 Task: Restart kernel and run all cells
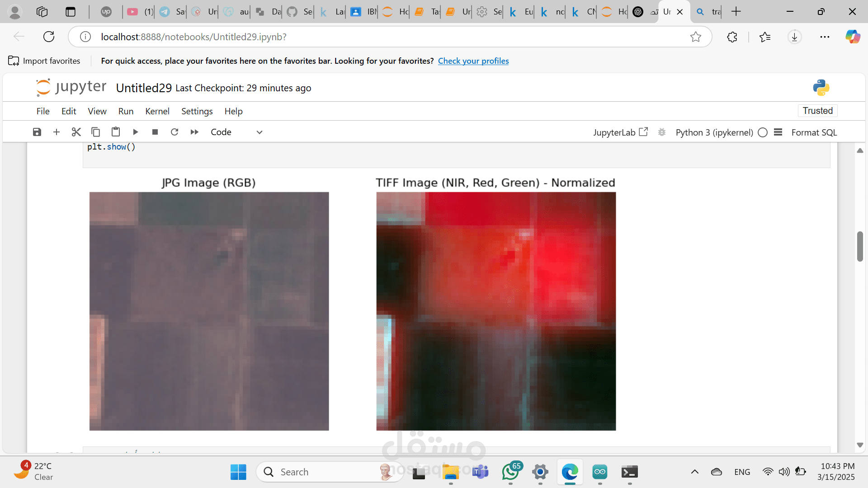[x=194, y=132]
